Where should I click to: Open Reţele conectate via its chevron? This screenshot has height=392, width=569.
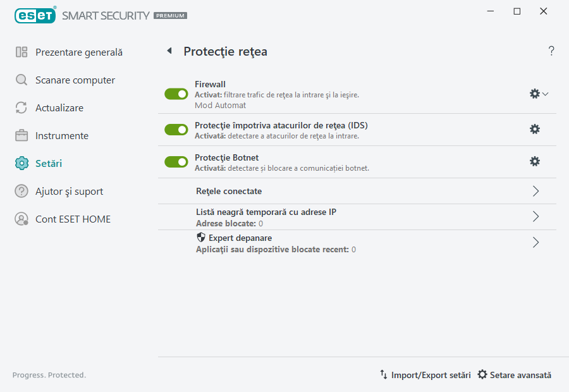(x=535, y=191)
